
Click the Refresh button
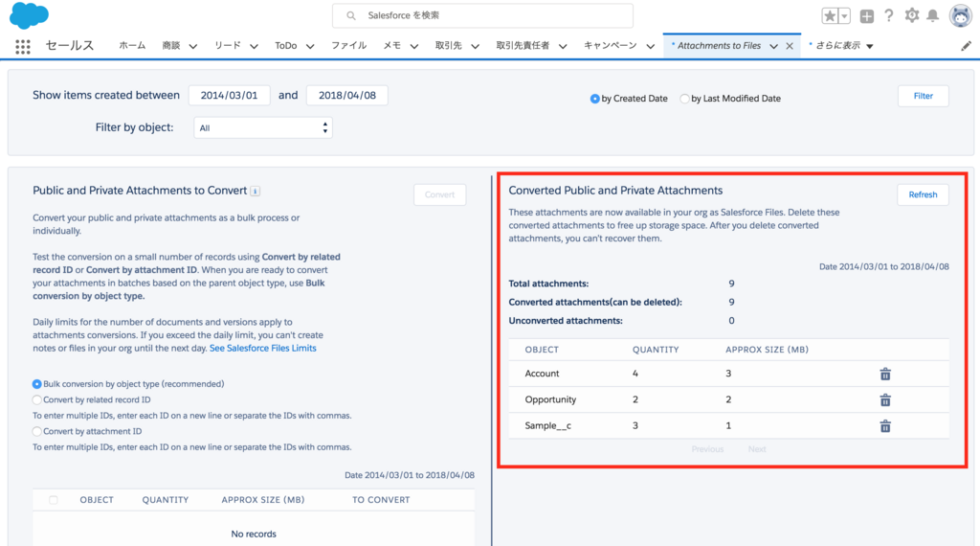(924, 194)
